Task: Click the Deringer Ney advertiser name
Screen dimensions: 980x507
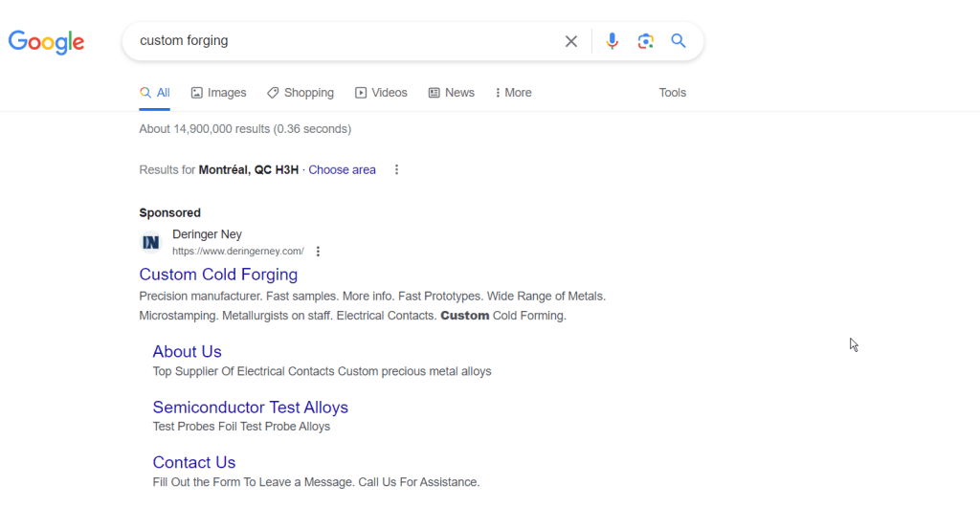Action: point(207,234)
